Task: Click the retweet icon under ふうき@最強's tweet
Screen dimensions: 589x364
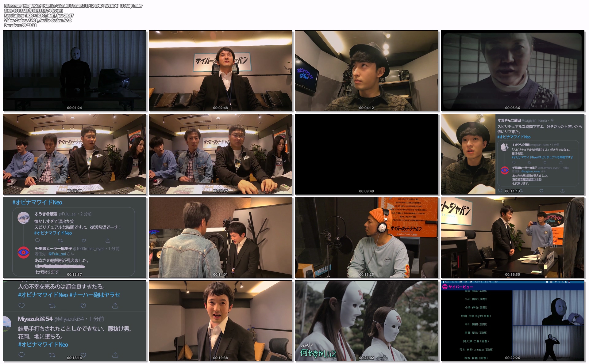Action: 60,241
